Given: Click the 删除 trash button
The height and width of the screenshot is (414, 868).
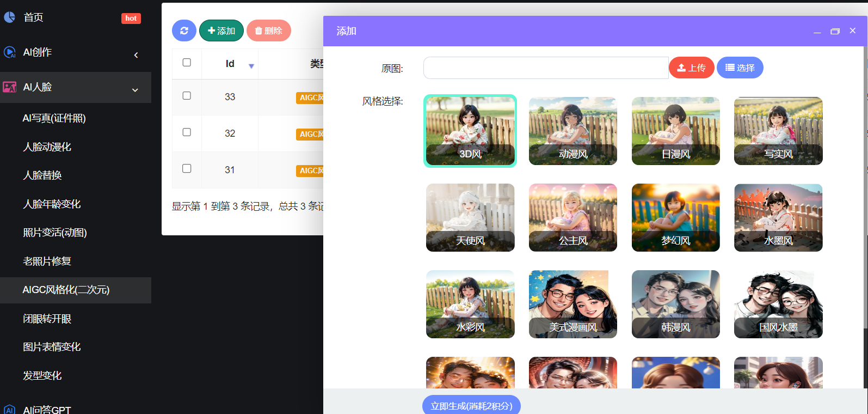Looking at the screenshot, I should pos(269,31).
